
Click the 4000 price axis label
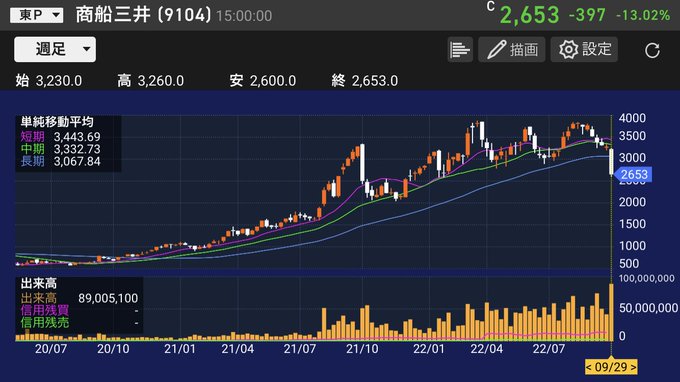tap(632, 118)
